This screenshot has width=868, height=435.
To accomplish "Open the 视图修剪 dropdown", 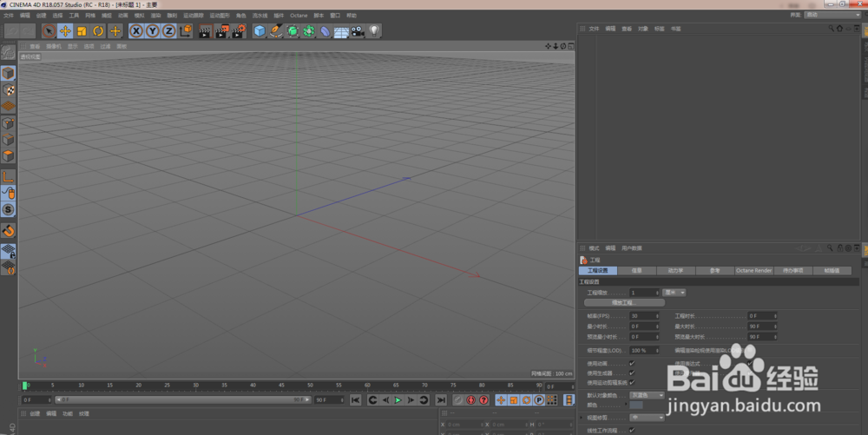I will 648,418.
